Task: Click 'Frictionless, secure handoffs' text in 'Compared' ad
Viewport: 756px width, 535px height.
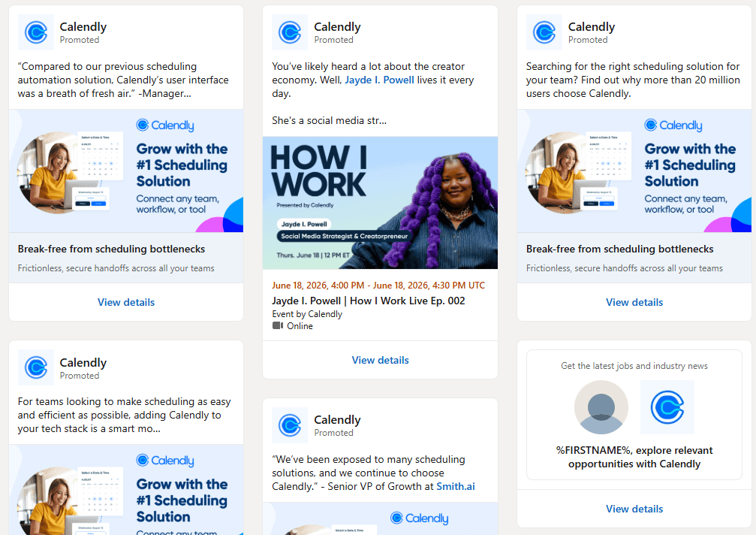Action: 116,268
